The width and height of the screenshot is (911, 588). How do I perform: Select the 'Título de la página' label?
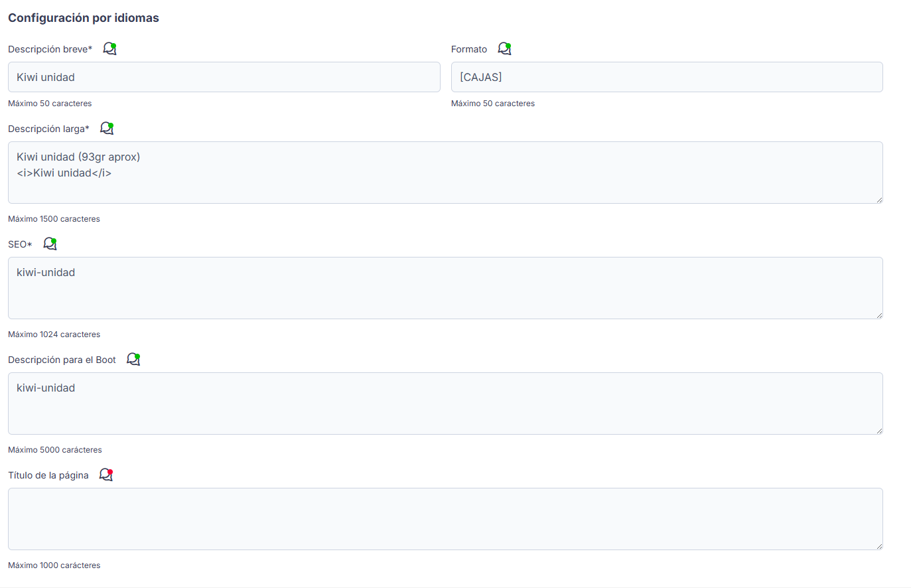(48, 475)
